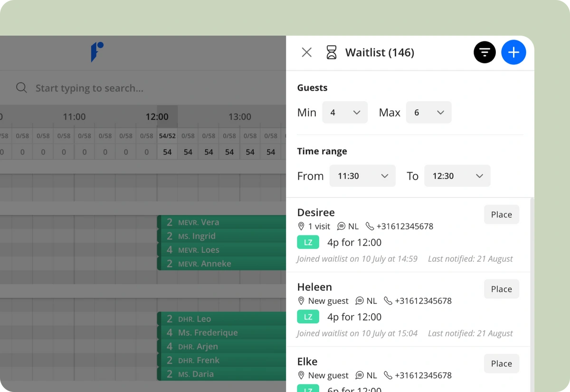Screen dimensions: 570x392
Task: Click Desiree's phone number +31612345678
Action: tap(405, 226)
